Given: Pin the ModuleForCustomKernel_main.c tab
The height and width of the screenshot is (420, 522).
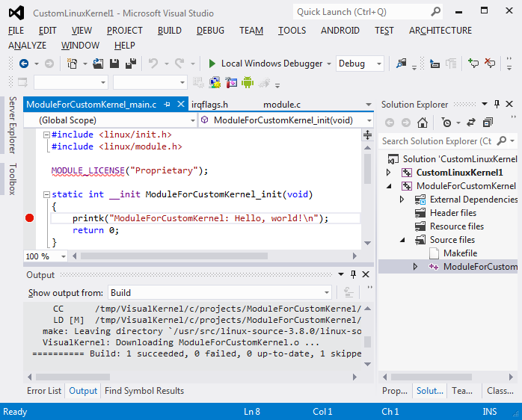Looking at the screenshot, I should pos(167,105).
